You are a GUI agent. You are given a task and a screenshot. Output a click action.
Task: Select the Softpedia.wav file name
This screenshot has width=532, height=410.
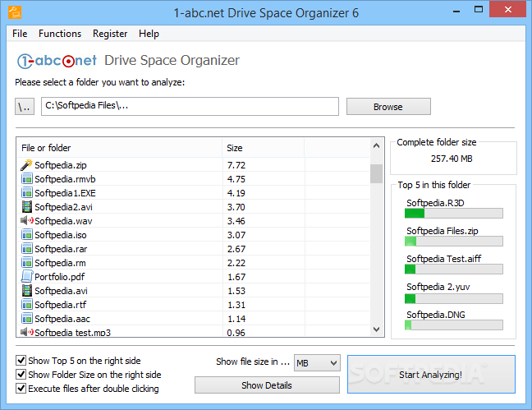[63, 221]
